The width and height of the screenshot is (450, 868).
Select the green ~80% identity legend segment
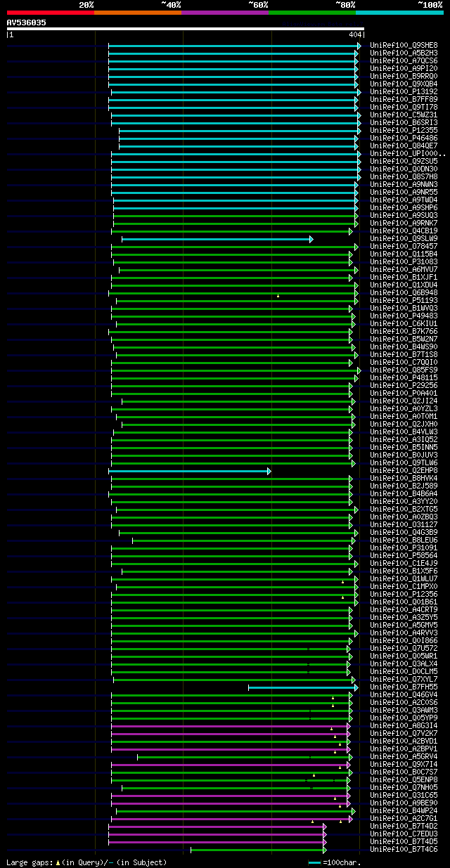(x=312, y=13)
